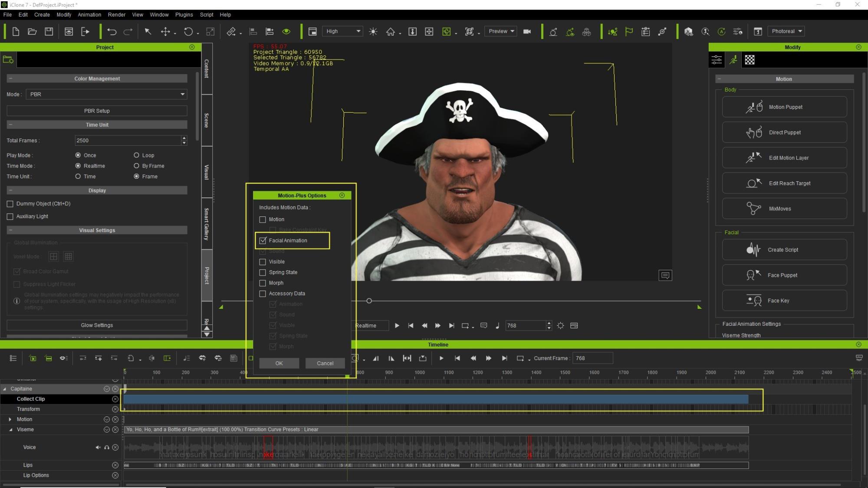Select Loop play mode radio
868x488 pixels.
pyautogui.click(x=136, y=155)
